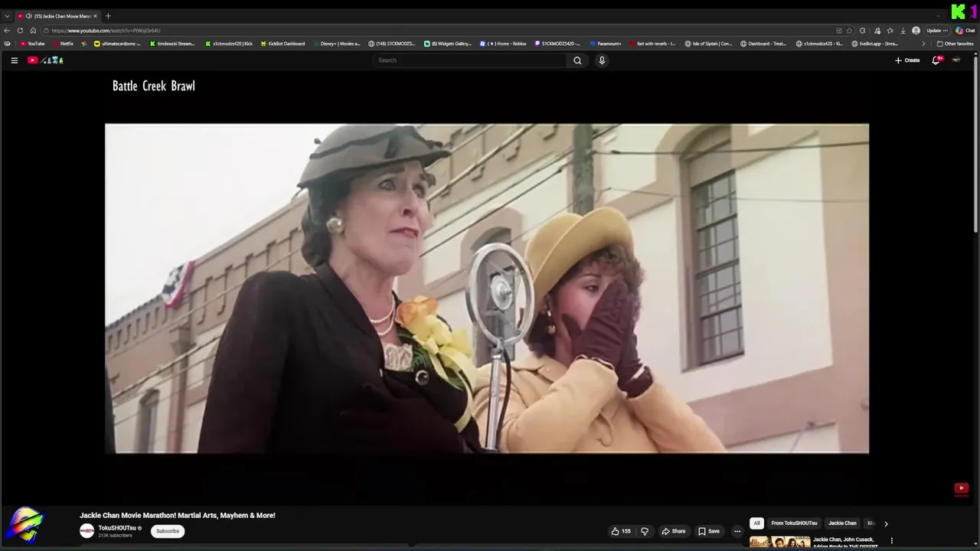Open the Dashboard - Treat bookmark
This screenshot has width=980, height=551.
[x=763, y=44]
